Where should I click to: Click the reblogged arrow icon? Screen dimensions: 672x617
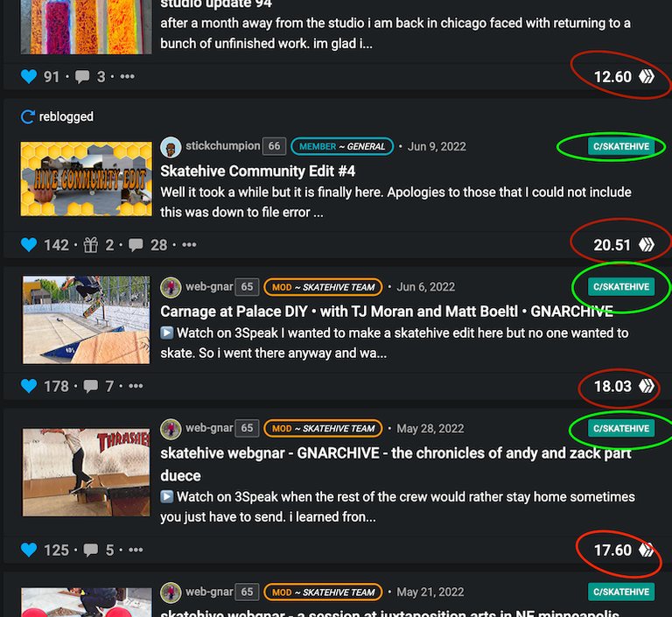click(27, 116)
